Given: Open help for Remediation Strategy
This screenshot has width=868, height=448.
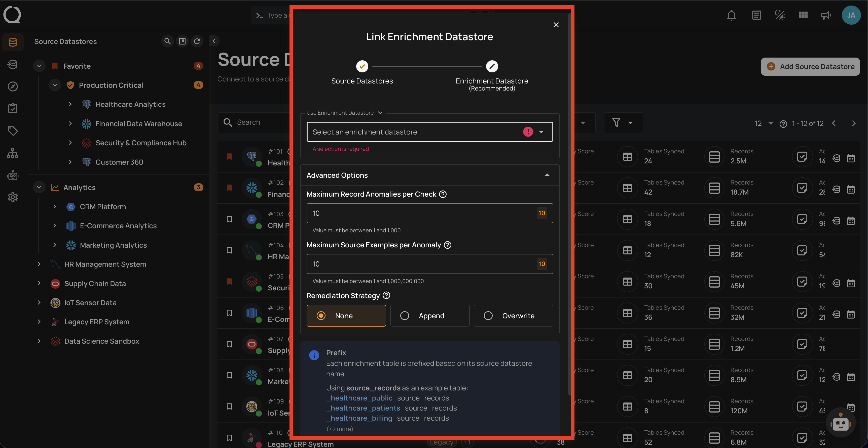Looking at the screenshot, I should [x=386, y=295].
